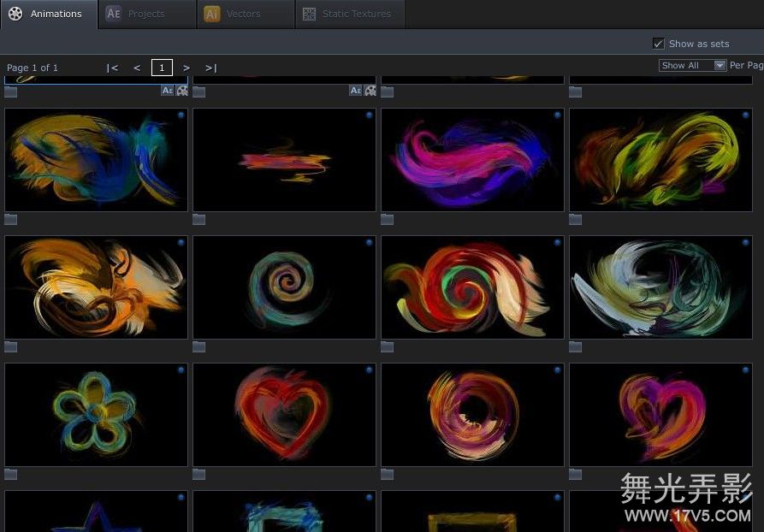Go to the Vectors tab
Image resolution: width=764 pixels, height=532 pixels.
click(x=246, y=15)
